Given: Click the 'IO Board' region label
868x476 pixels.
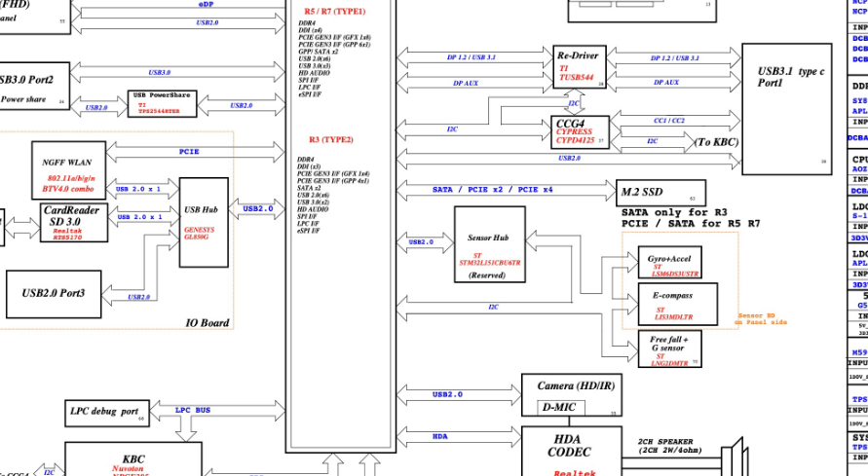Looking at the screenshot, I should pos(208,323).
